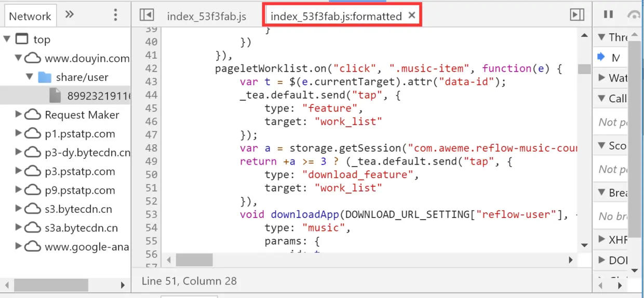
Task: Expand the Watch section
Action: click(x=602, y=78)
